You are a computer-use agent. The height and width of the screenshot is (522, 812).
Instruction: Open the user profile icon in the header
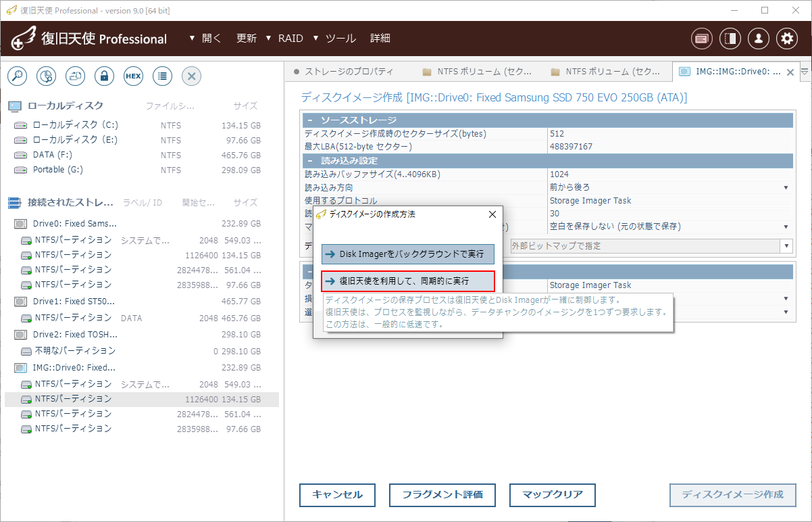(759, 39)
